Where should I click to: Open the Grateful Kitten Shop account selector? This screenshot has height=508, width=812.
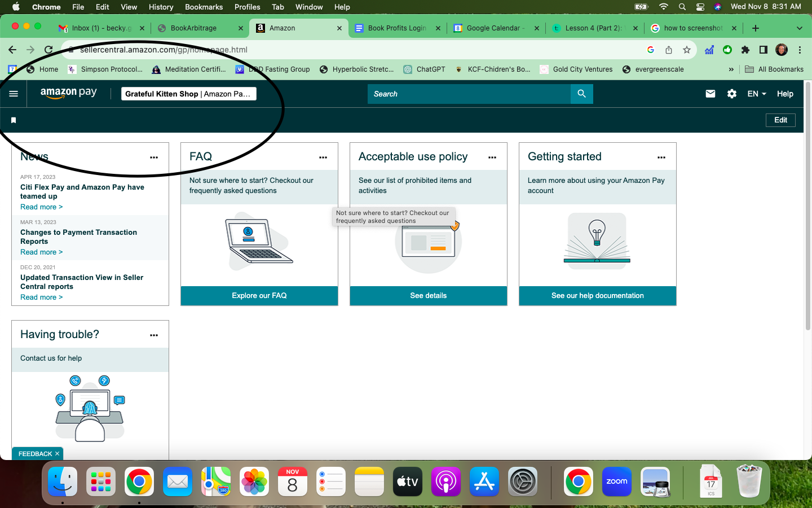[x=189, y=94]
